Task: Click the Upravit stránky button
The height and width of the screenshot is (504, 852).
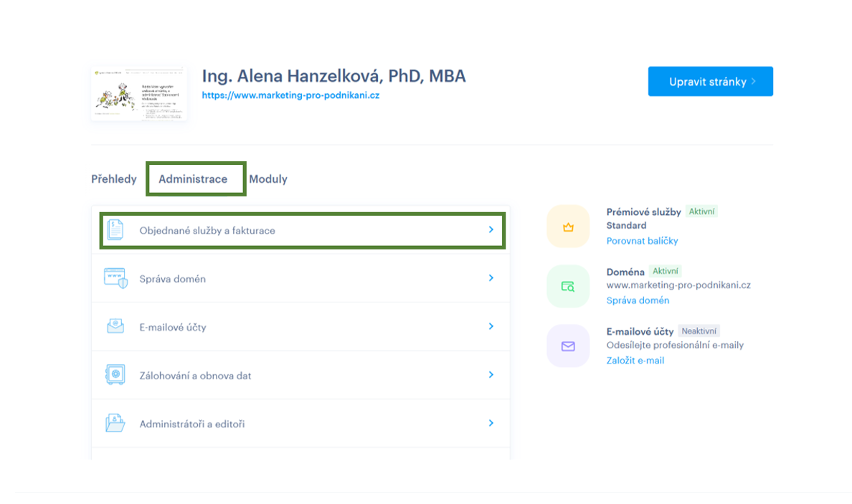Action: [x=710, y=82]
